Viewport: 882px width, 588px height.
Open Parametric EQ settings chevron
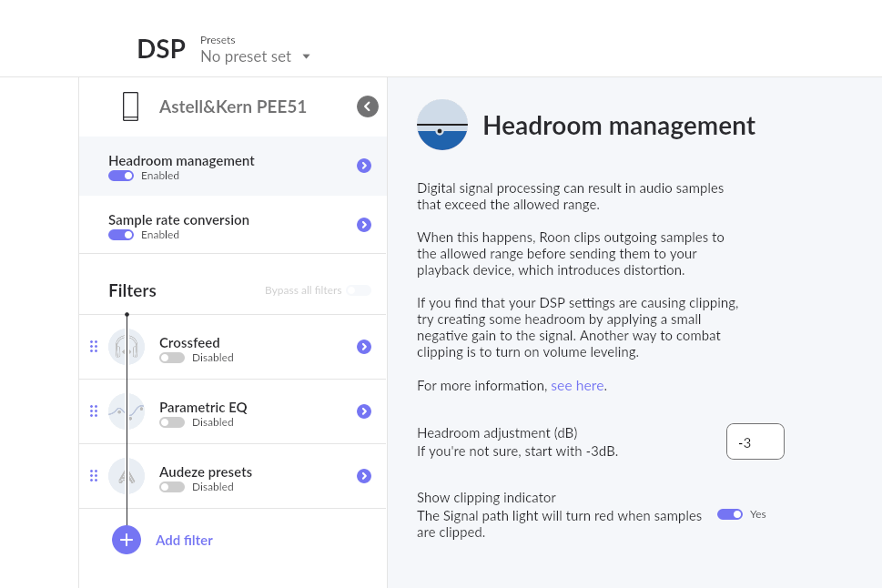(364, 411)
